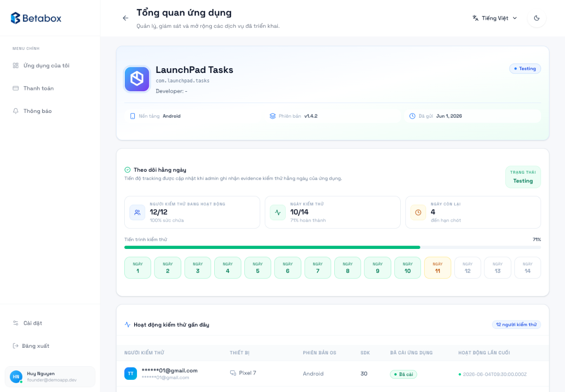Screen dimensions: 565x392
Task: Select Ngày 7 day tile
Action: tap(318, 268)
